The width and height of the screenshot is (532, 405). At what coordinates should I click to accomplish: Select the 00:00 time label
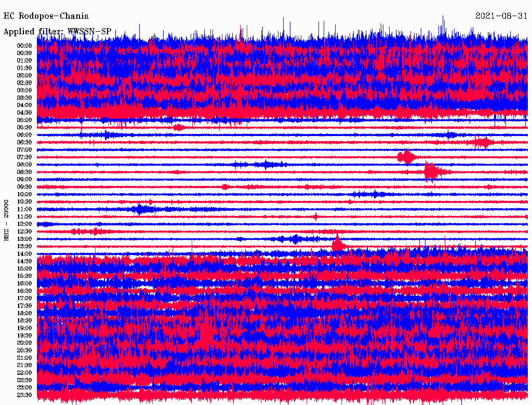[x=24, y=46]
